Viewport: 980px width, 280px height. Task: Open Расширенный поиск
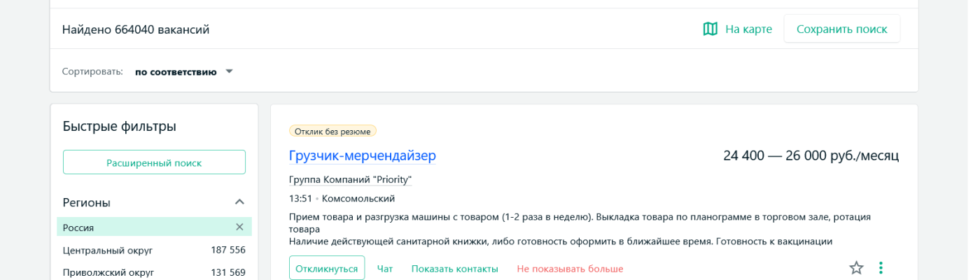point(154,162)
